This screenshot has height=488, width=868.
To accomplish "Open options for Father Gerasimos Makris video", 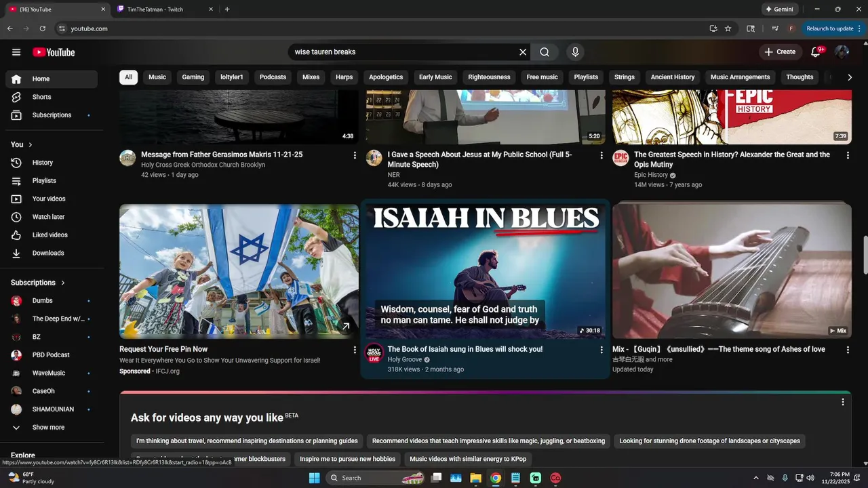I will pos(355,155).
